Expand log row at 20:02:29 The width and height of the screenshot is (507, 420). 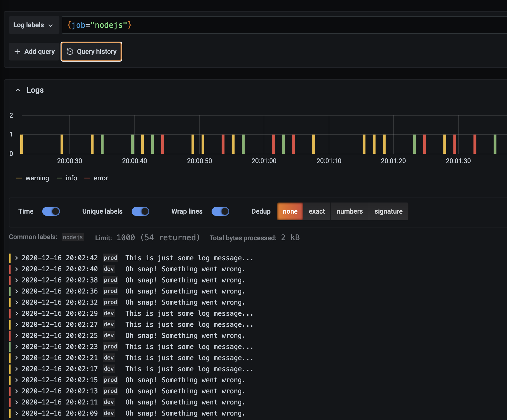click(17, 313)
